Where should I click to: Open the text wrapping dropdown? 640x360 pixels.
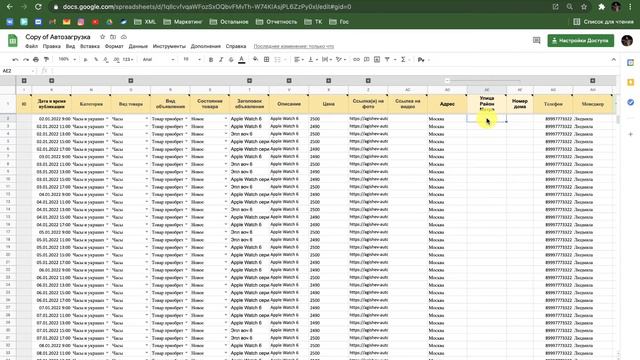pyautogui.click(x=327, y=60)
